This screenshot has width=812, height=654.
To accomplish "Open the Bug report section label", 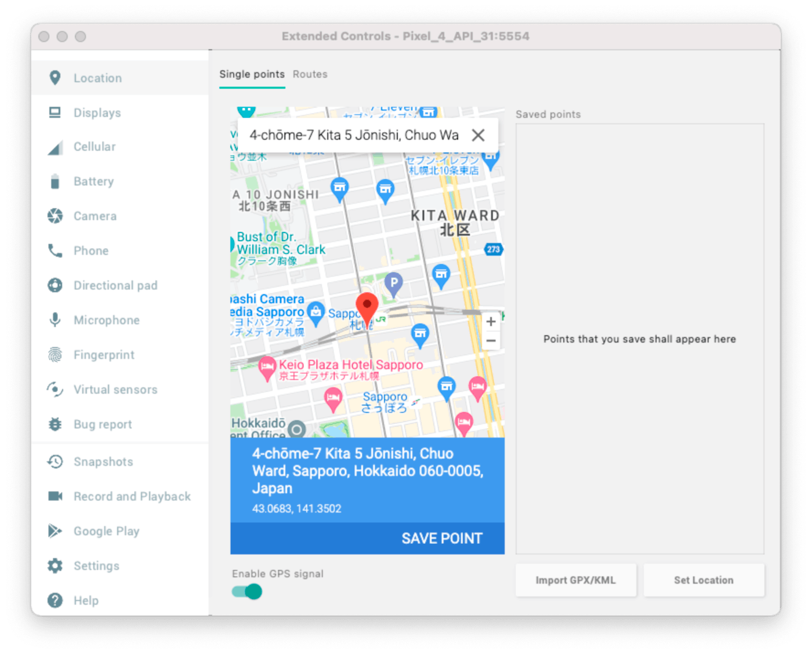I will click(x=103, y=424).
